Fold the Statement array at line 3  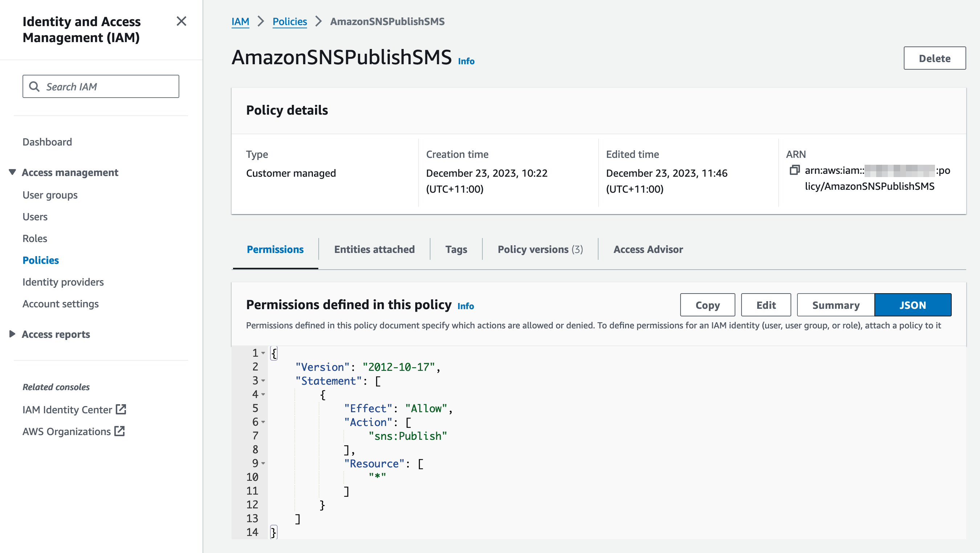click(x=263, y=380)
